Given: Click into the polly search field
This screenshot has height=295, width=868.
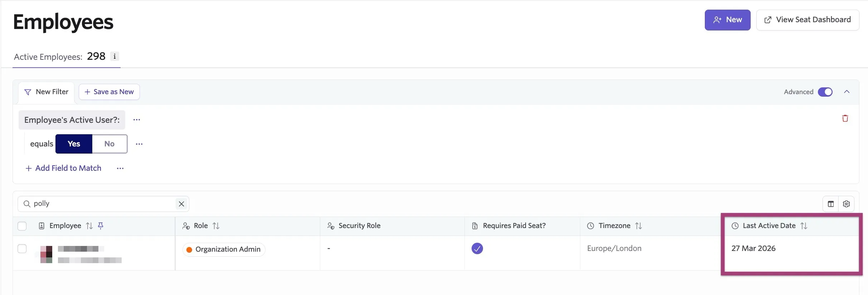Looking at the screenshot, I should pos(103,204).
